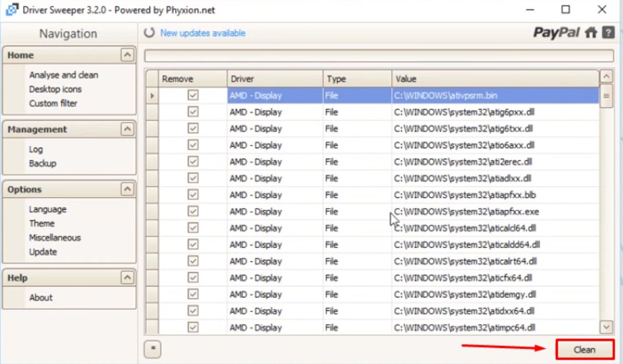
Task: Collapse the Options navigation section
Action: pos(127,189)
